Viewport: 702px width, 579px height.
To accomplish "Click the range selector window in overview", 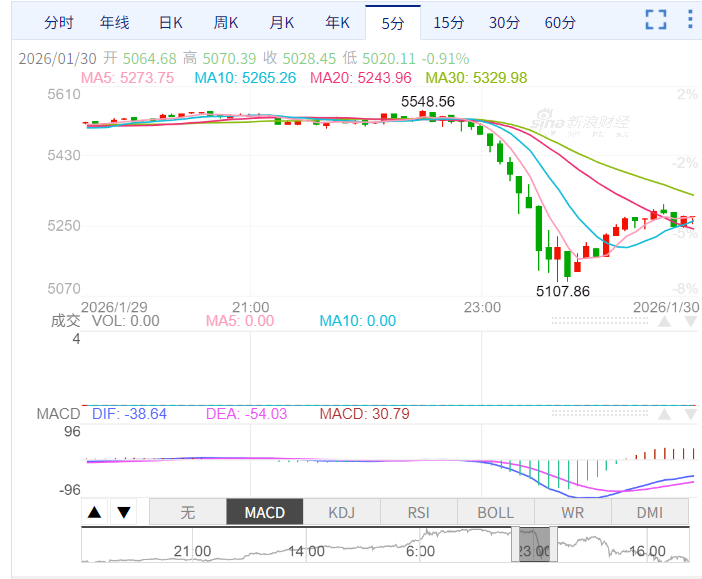I will point(535,545).
